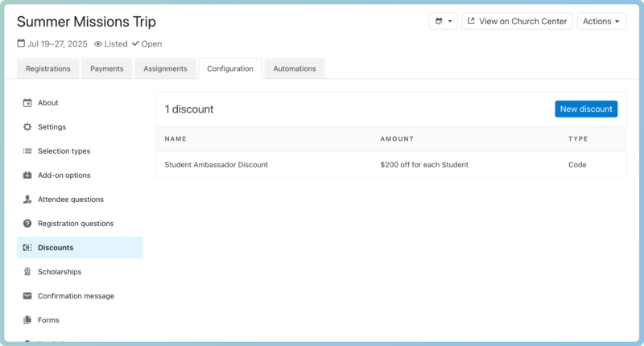Click the AMOUNT column header
Viewport: 644px width, 346px height.
(x=397, y=138)
